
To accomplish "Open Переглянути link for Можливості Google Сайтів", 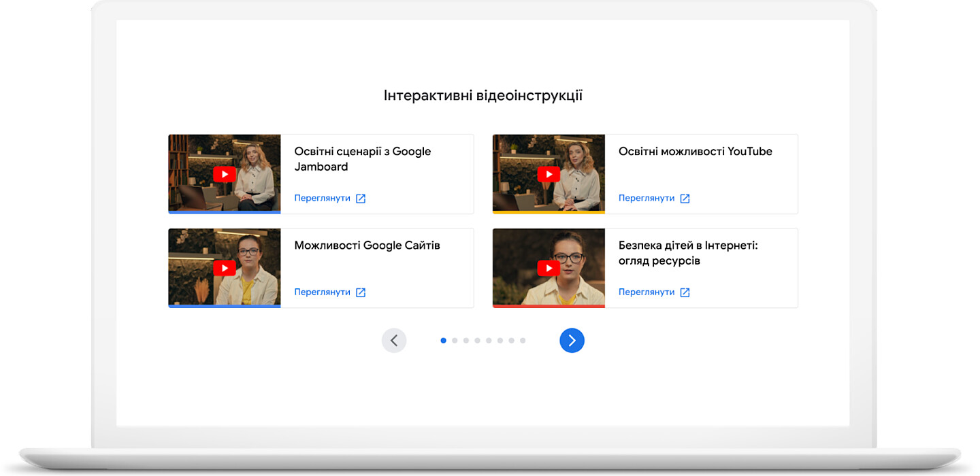I will tap(323, 292).
